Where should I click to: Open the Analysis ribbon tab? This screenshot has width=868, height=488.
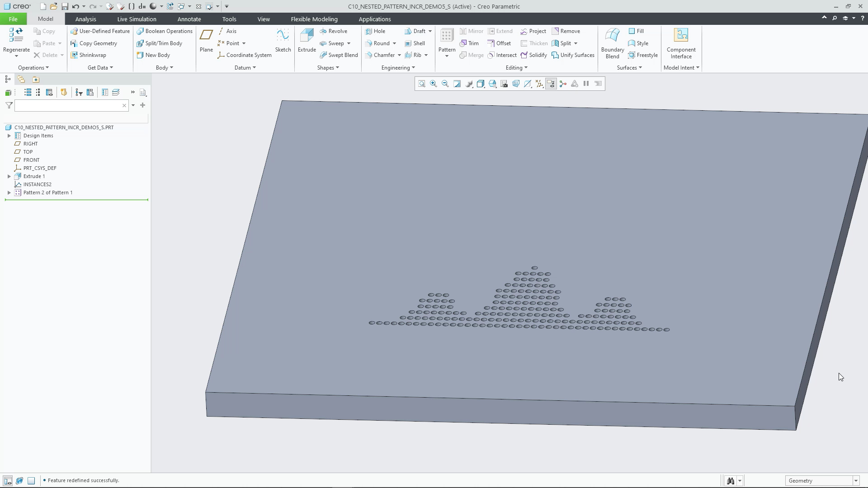[85, 19]
